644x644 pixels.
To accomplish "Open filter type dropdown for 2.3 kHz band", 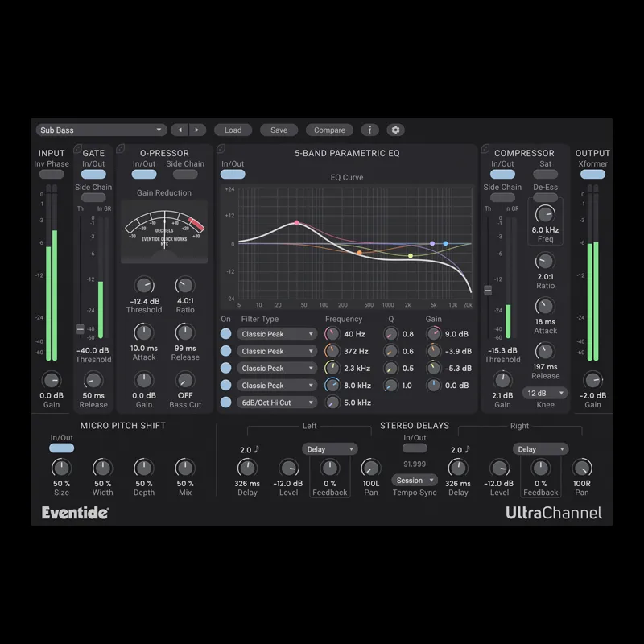I will point(277,368).
